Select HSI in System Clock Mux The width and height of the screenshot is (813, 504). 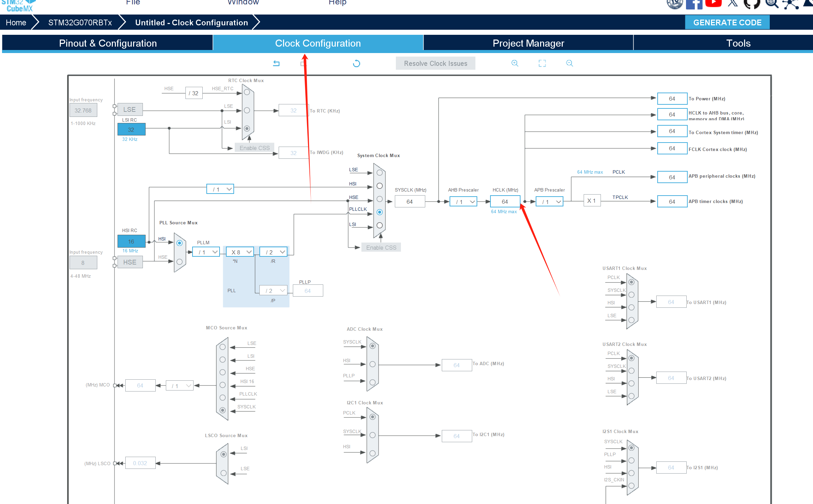(x=379, y=186)
